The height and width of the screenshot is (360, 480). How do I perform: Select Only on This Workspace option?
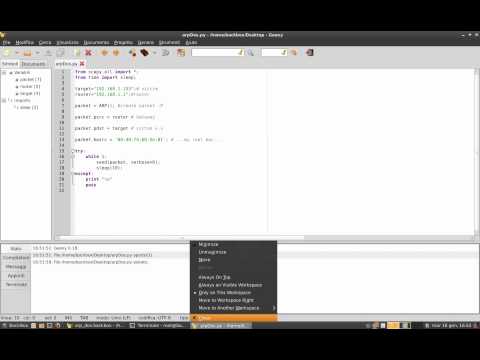point(233,293)
